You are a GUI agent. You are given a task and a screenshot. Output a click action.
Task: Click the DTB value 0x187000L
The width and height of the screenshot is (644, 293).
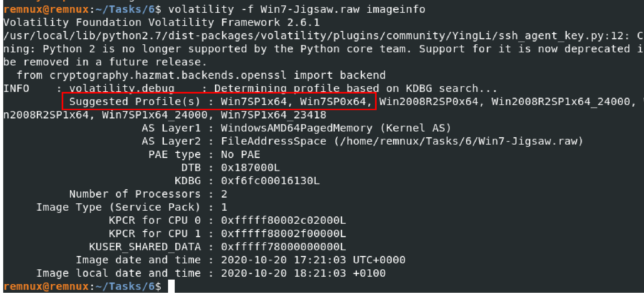(x=250, y=168)
